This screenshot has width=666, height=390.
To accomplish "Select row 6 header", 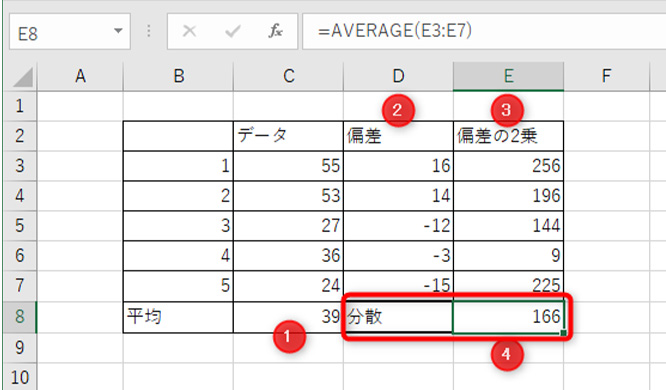I will (x=20, y=256).
